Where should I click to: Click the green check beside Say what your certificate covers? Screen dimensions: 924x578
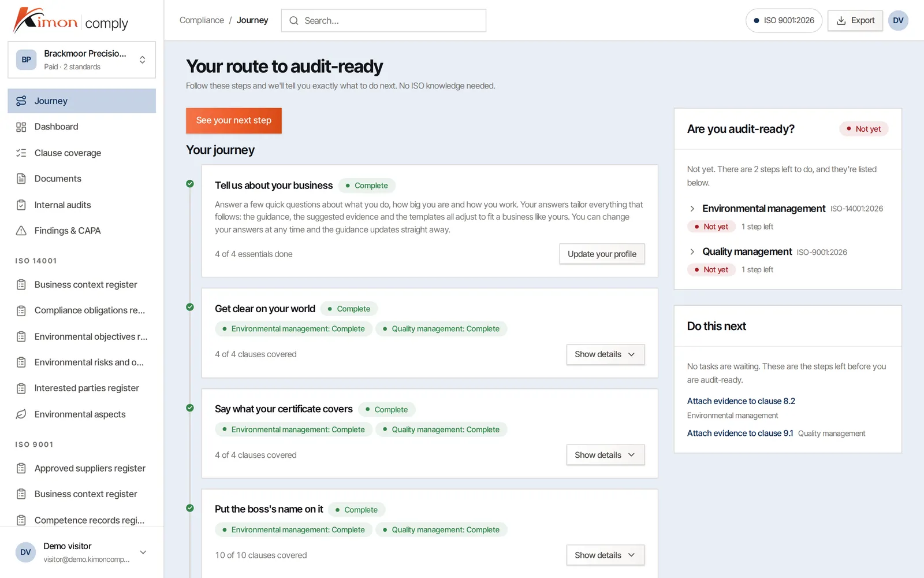tap(190, 407)
